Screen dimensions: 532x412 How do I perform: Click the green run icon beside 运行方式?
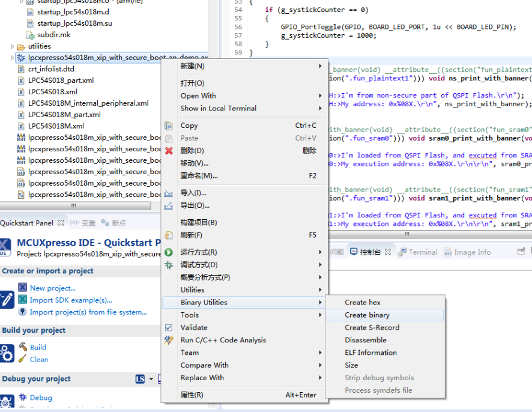pyautogui.click(x=169, y=252)
